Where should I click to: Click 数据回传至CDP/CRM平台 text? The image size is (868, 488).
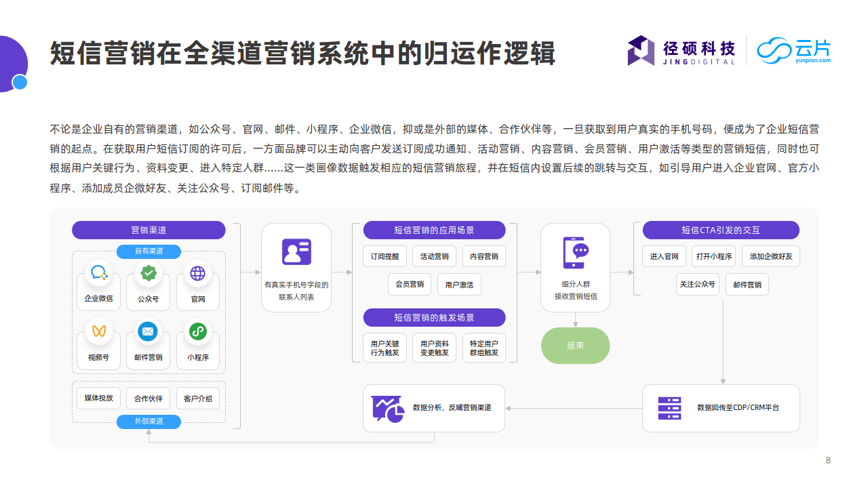(738, 408)
